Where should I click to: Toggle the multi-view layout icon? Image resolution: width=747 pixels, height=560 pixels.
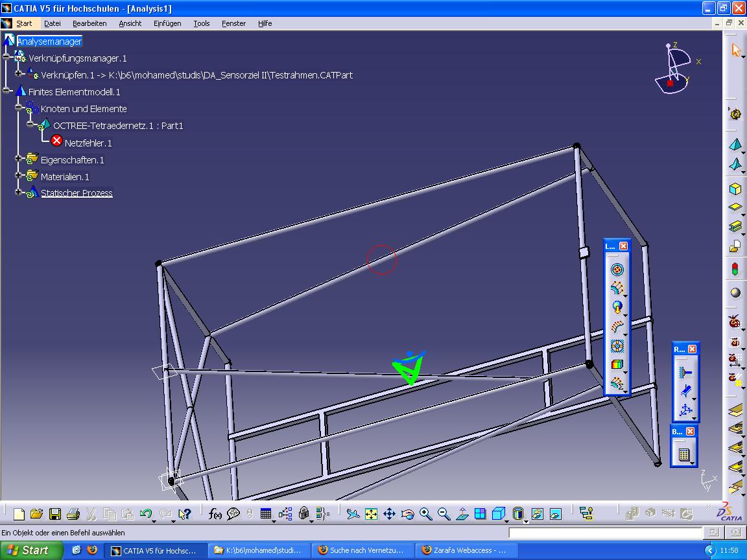click(480, 514)
